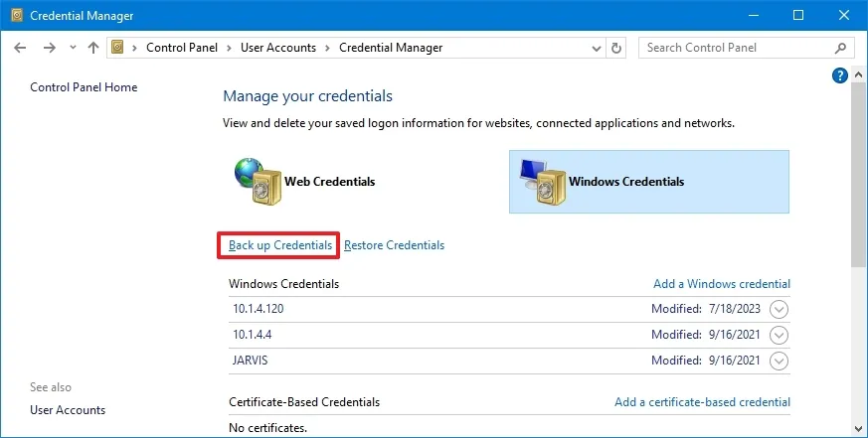Click the scrollbar up arrow

click(x=859, y=74)
